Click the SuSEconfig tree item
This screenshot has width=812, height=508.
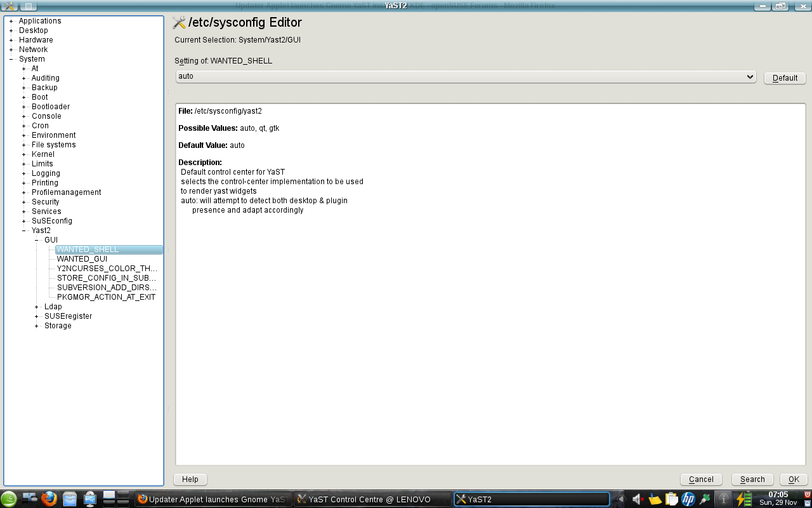(x=52, y=221)
